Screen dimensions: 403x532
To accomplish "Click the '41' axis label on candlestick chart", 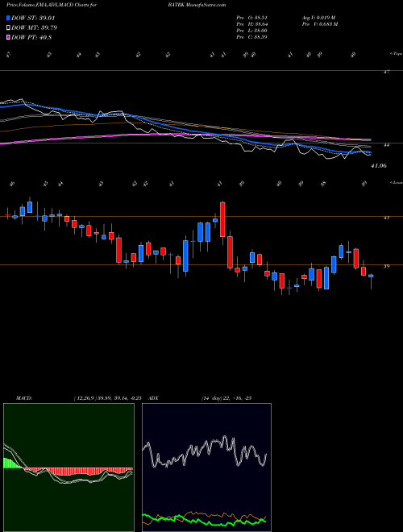I will click(x=386, y=218).
